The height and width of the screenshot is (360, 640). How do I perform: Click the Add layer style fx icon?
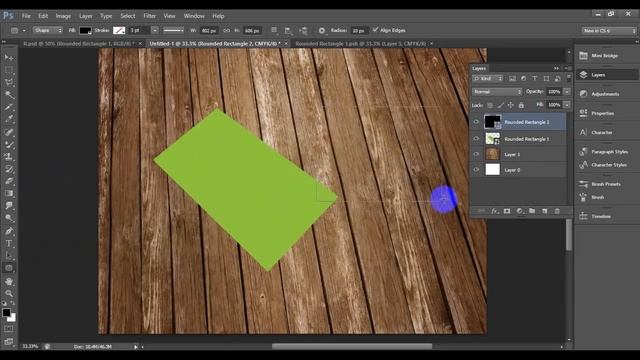click(494, 211)
